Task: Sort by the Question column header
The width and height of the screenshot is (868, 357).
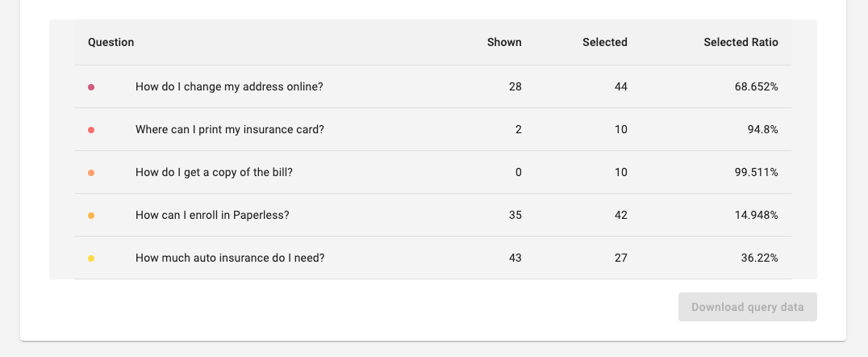Action: click(111, 42)
